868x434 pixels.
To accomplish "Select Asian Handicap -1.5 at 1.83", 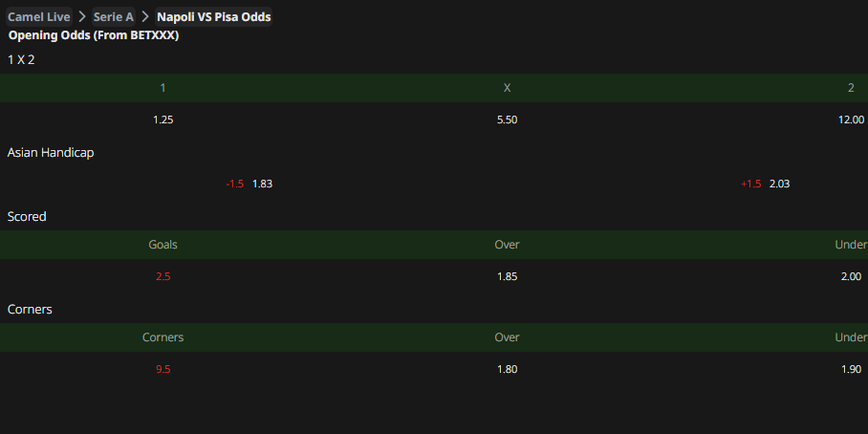I will 250,184.
